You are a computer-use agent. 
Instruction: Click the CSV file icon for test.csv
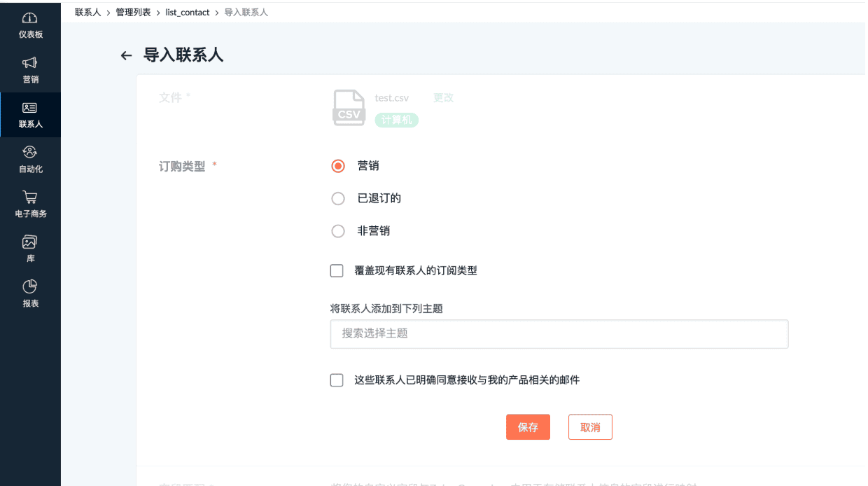pos(349,107)
